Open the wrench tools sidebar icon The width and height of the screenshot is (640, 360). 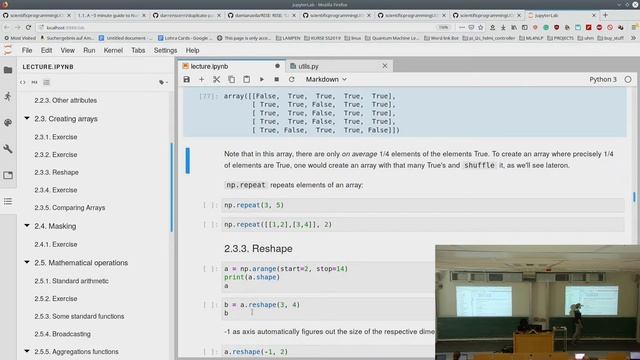(x=8, y=149)
